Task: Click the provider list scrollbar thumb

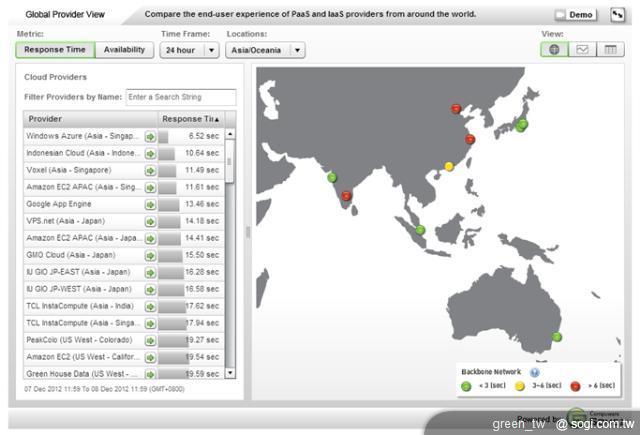Action: [230, 161]
